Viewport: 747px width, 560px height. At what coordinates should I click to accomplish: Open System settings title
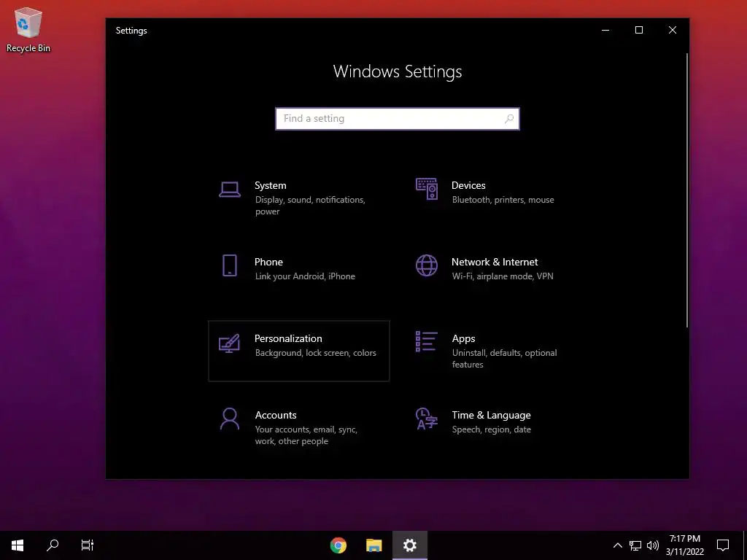click(x=270, y=185)
